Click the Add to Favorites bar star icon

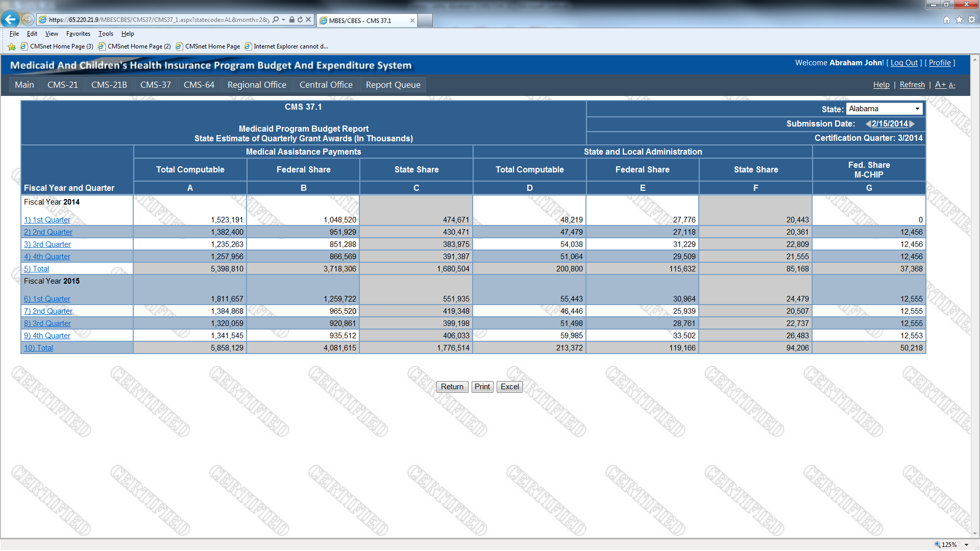[x=12, y=46]
